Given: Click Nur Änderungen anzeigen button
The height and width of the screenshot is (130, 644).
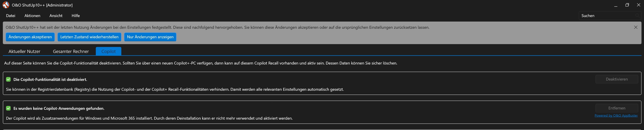Looking at the screenshot, I should (150, 37).
